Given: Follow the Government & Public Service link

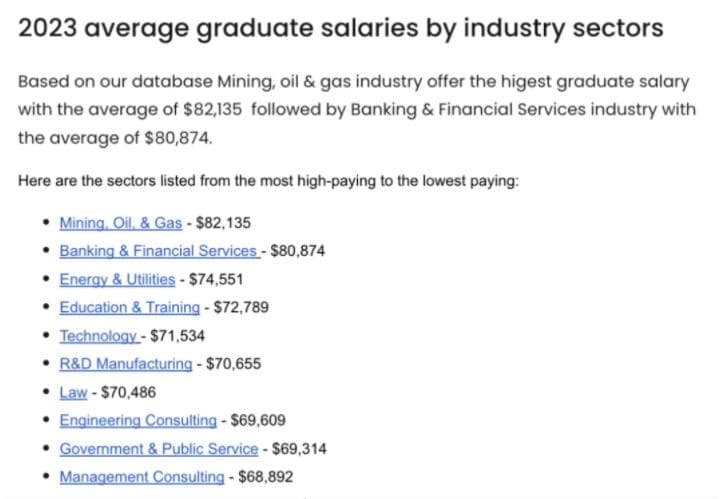Looking at the screenshot, I should click(159, 449).
